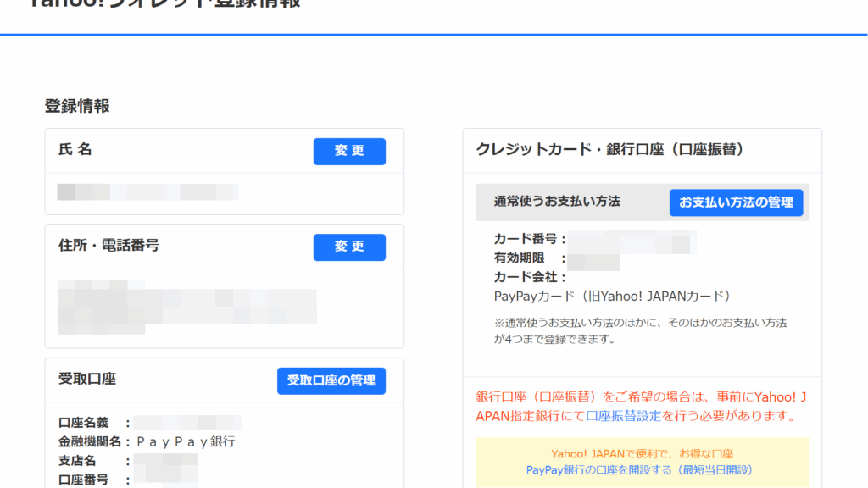
Task: Click the 変更 button for 氏名
Action: pyautogui.click(x=349, y=151)
